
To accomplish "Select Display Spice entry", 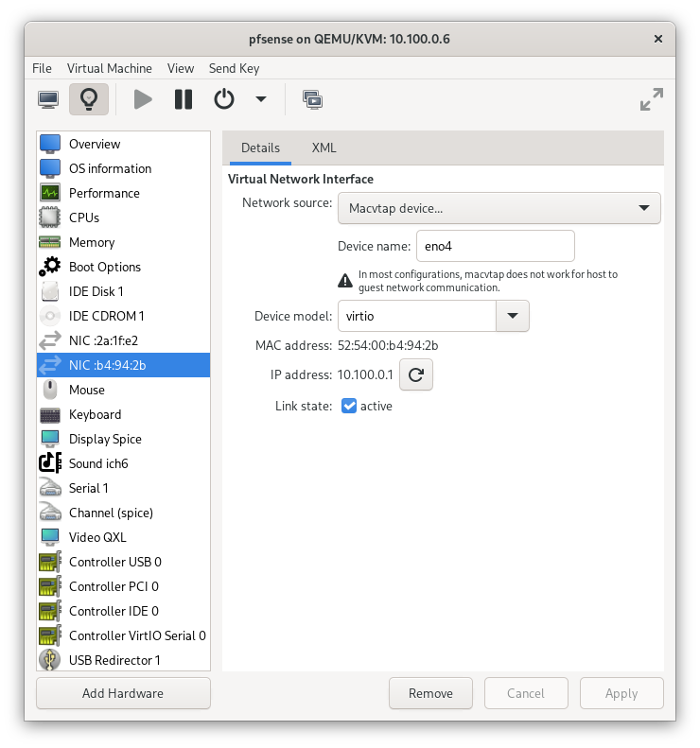I will pyautogui.click(x=124, y=439).
